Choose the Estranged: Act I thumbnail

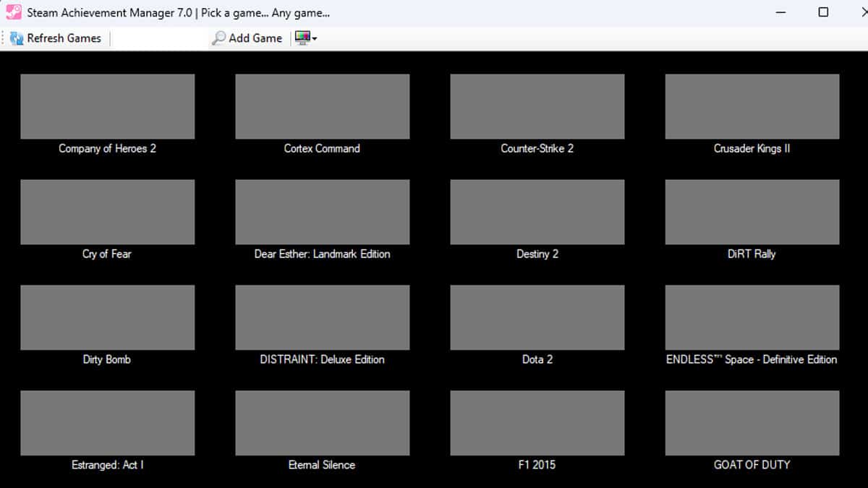pyautogui.click(x=107, y=423)
